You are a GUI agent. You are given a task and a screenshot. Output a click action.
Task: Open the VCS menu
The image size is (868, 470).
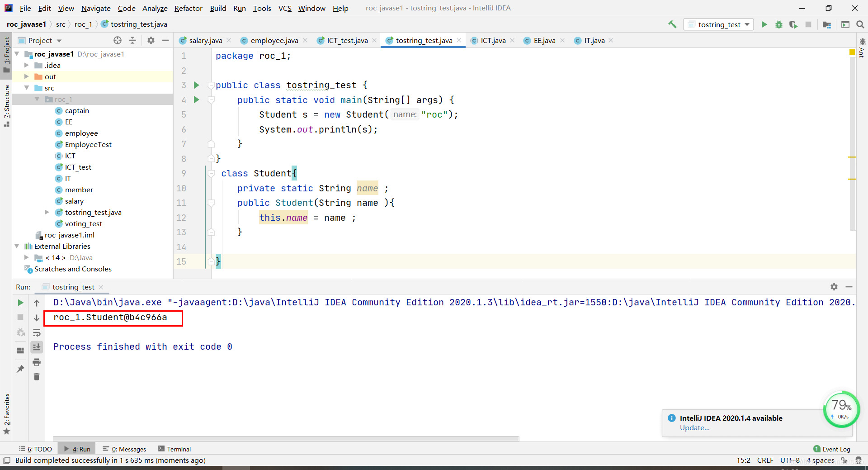coord(285,8)
